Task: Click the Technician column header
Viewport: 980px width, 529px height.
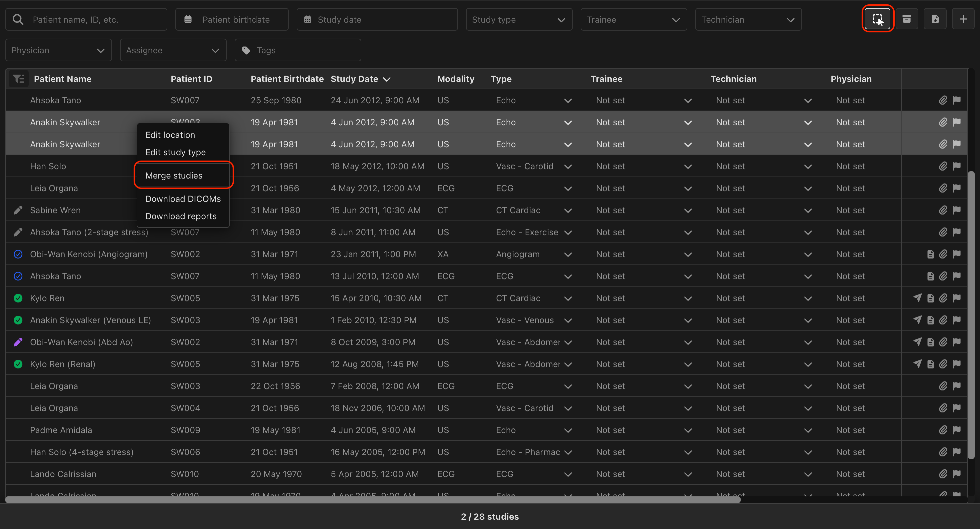Action: point(733,79)
